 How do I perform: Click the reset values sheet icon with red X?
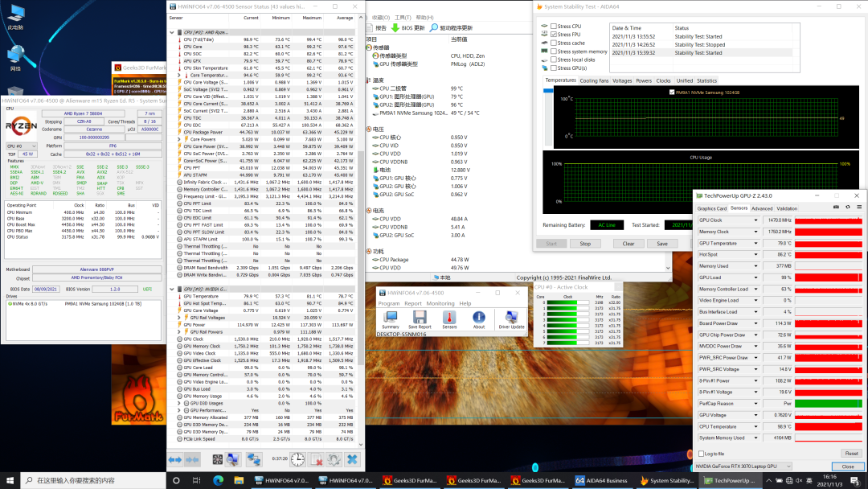(317, 460)
